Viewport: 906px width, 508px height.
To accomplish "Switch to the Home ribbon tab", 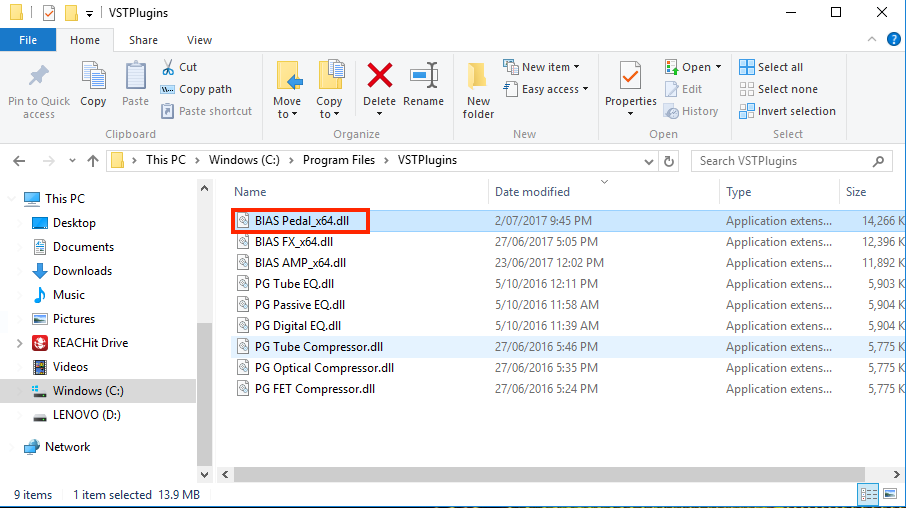I will click(85, 40).
